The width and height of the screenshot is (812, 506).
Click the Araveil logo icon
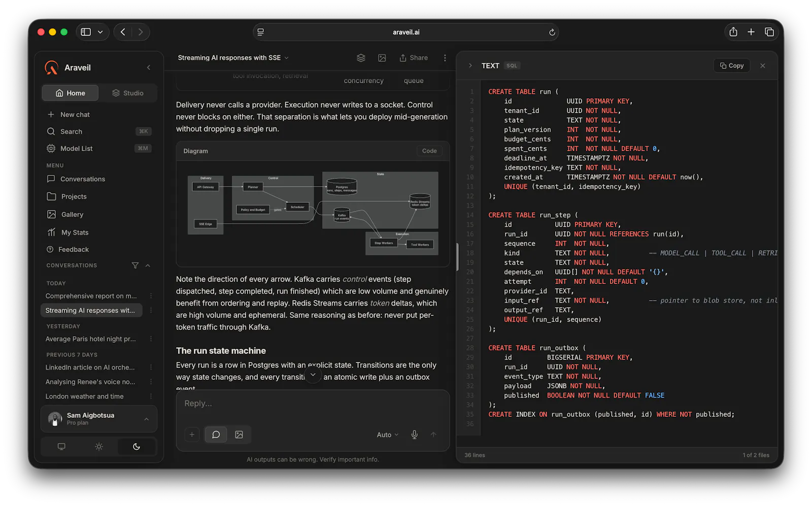tap(51, 67)
